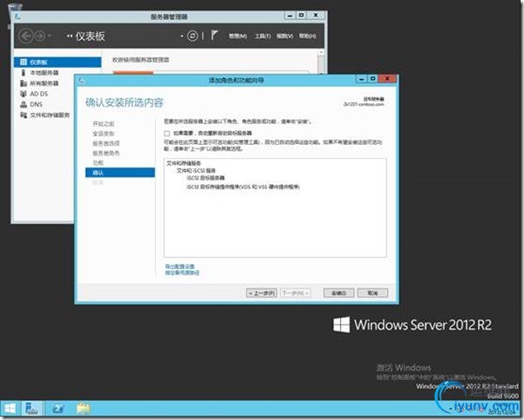This screenshot has width=524, height=420.
Task: Go to the 服务器选择 wizard step
Action: 106,143
